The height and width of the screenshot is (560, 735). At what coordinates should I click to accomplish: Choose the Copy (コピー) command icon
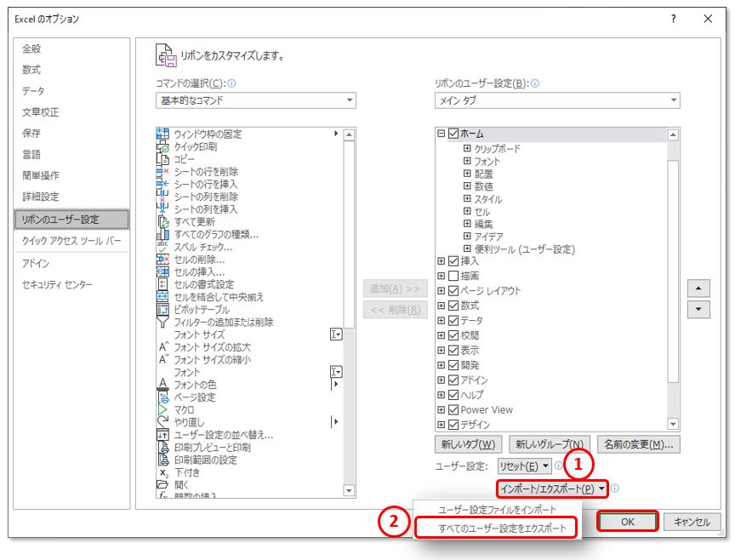click(x=162, y=159)
